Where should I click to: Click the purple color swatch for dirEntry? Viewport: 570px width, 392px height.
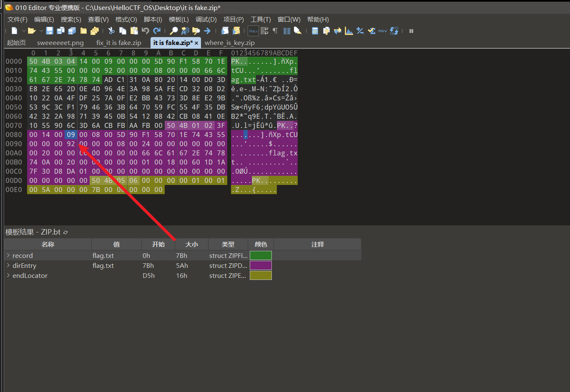(x=261, y=265)
